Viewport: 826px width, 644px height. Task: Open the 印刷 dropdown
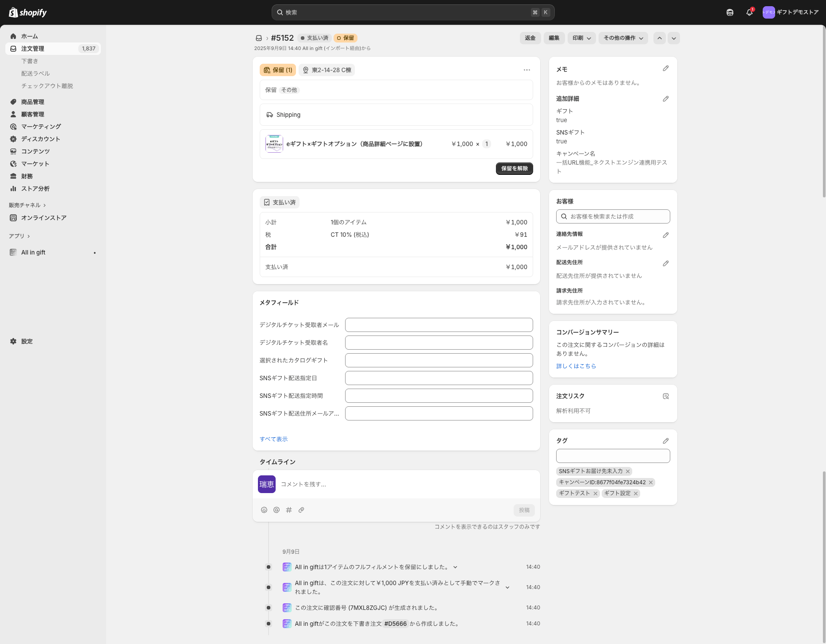point(581,38)
